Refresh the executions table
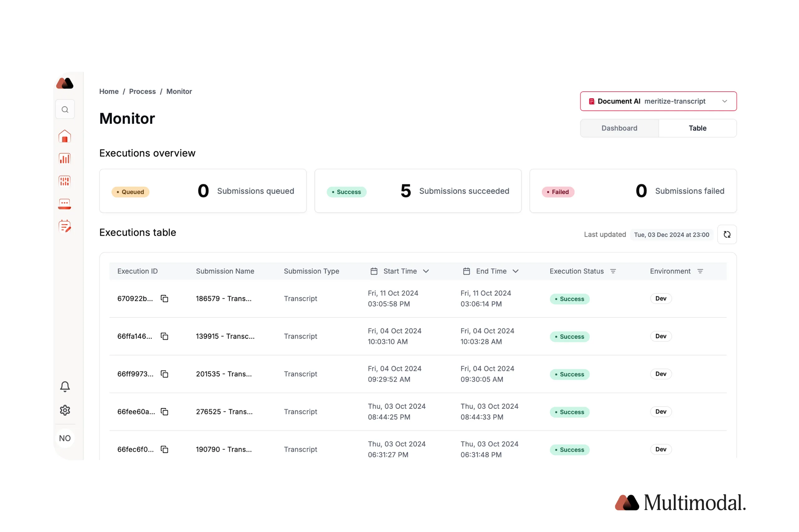This screenshot has height=532, width=799. pyautogui.click(x=727, y=235)
